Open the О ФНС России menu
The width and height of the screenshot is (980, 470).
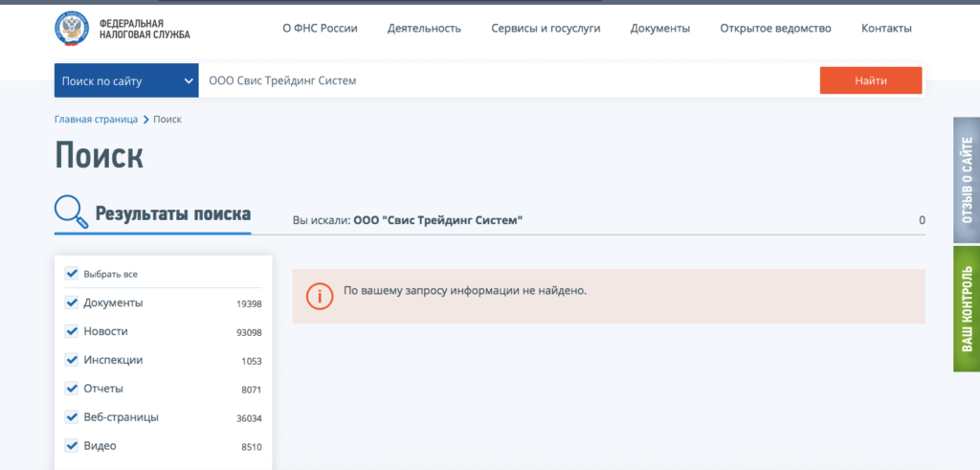[x=320, y=28]
